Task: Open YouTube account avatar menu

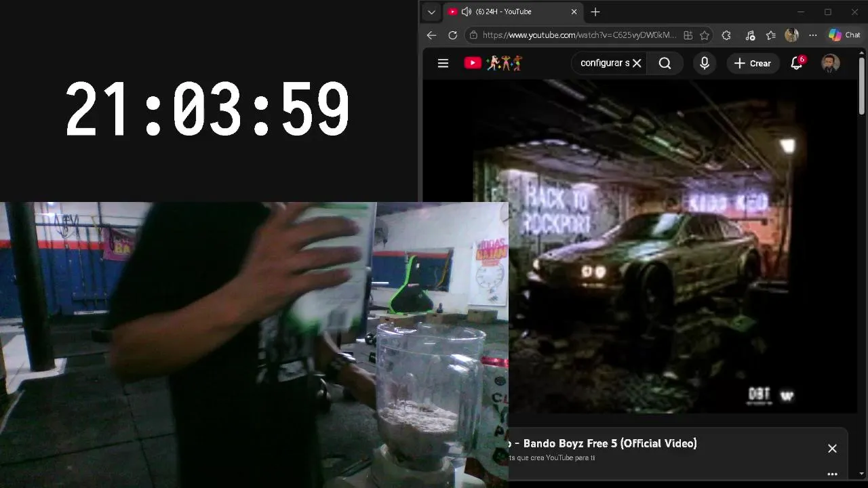Action: [x=830, y=63]
